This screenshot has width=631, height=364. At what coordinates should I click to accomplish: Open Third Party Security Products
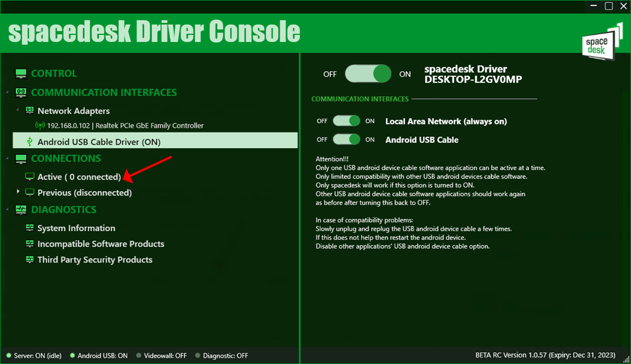(94, 260)
